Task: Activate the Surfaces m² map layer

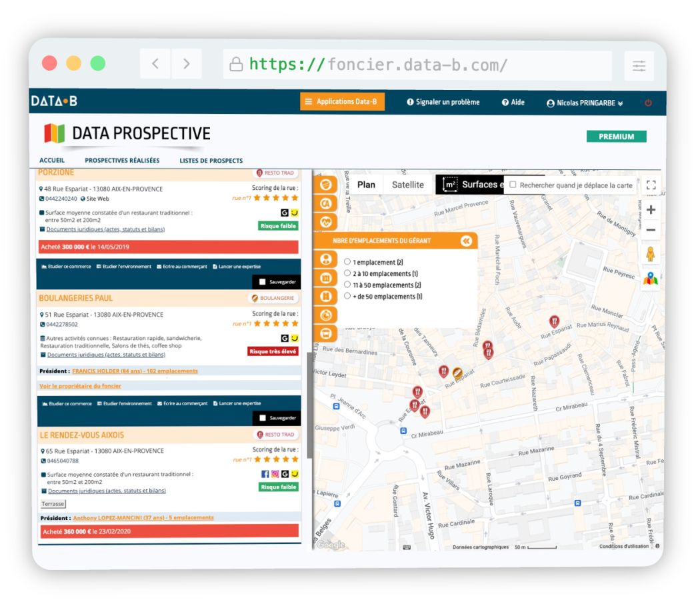Action: 470,185
